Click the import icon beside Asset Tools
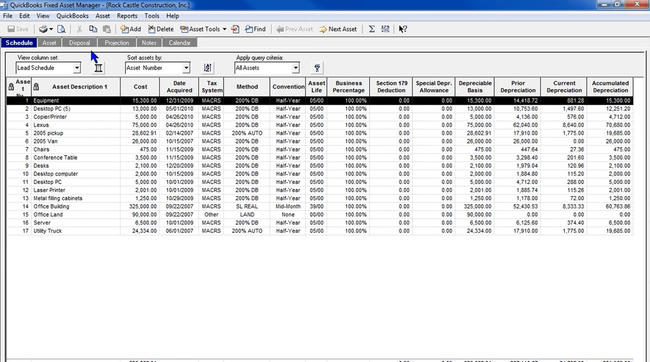650x362 pixels. point(235,29)
